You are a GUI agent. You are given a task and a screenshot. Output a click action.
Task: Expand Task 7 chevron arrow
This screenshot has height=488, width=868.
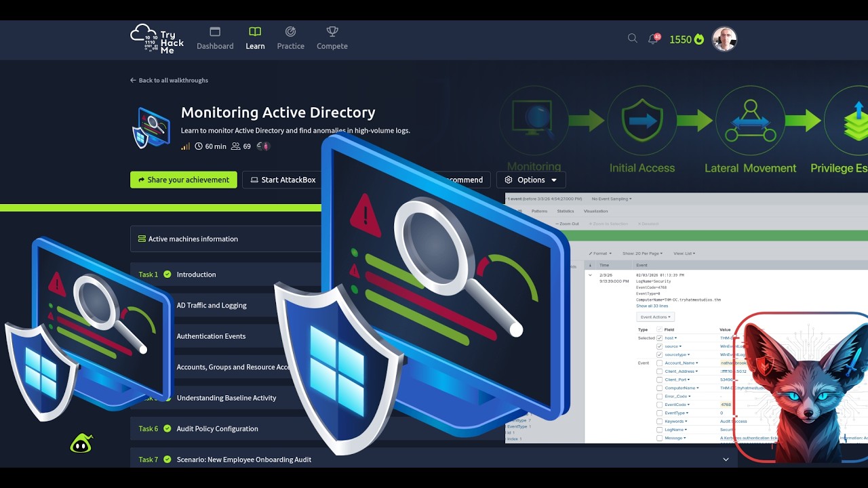726,460
